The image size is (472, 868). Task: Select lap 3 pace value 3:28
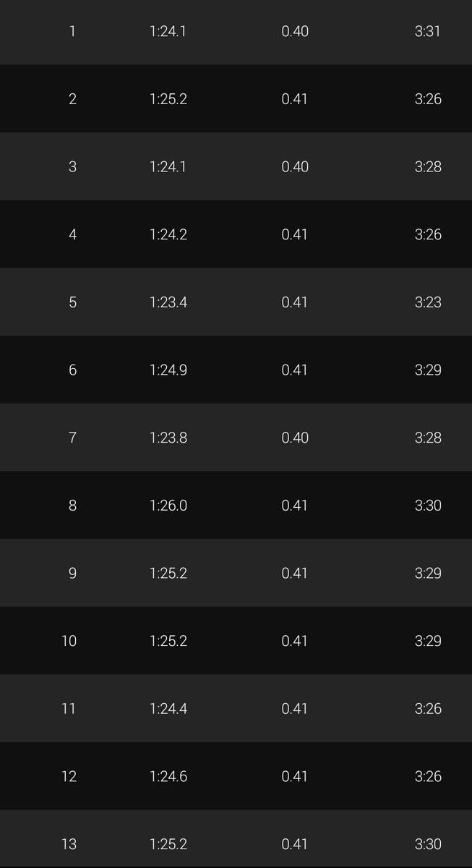(428, 166)
